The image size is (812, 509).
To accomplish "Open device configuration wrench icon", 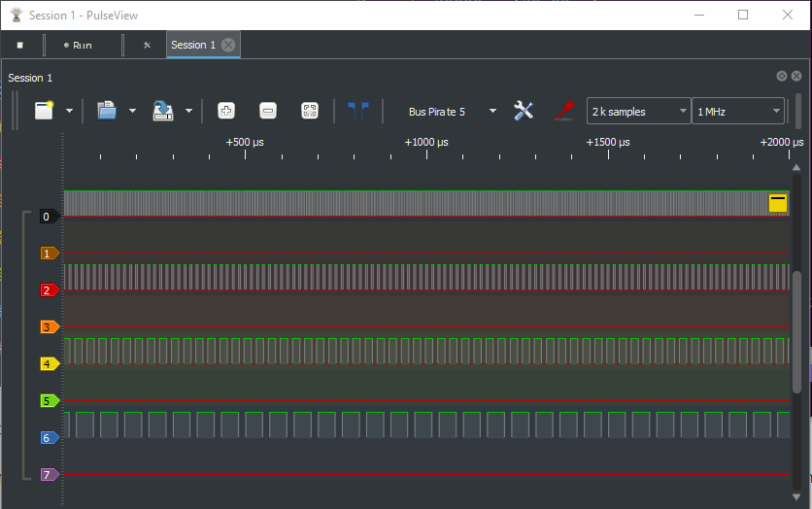I will (524, 111).
